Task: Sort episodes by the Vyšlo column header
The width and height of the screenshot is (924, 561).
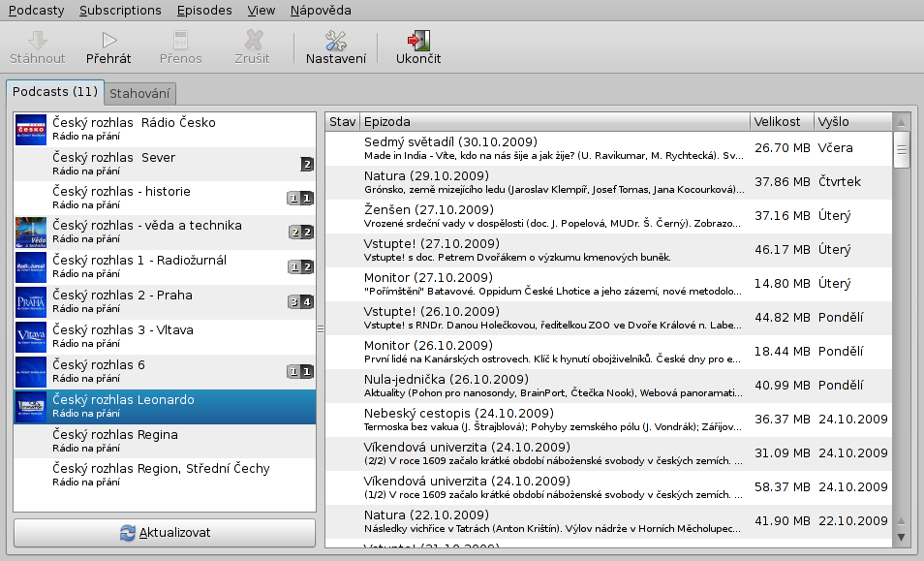Action: (x=852, y=122)
